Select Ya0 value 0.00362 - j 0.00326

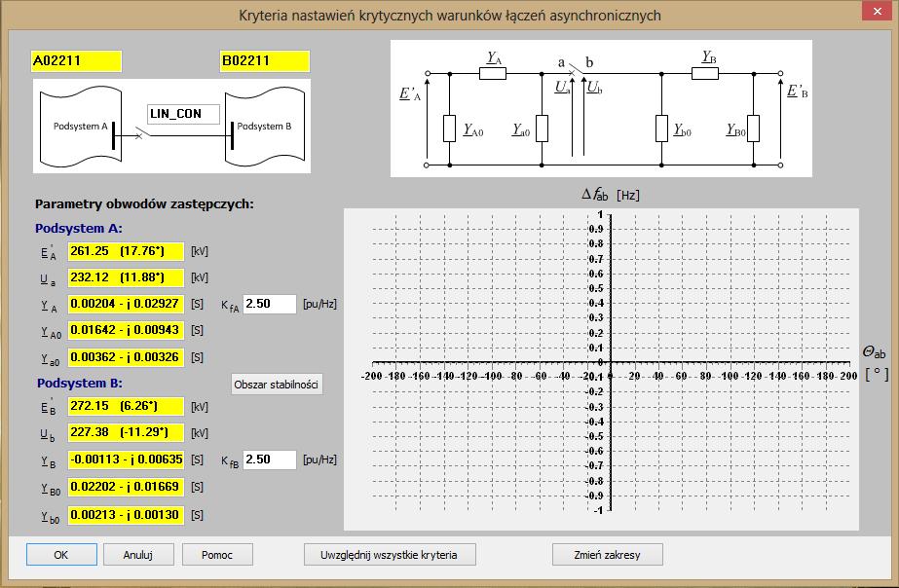tap(127, 357)
